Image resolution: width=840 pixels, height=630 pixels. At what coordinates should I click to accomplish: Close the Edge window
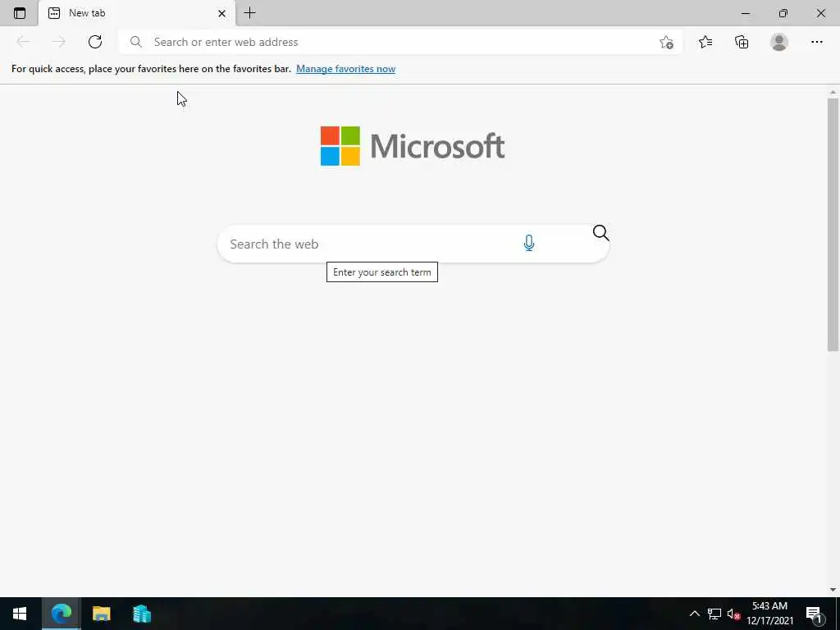coord(820,13)
